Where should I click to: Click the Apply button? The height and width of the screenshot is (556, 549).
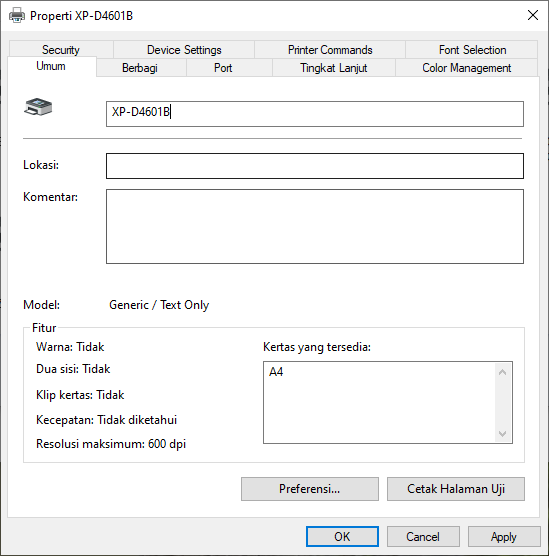pos(504,536)
